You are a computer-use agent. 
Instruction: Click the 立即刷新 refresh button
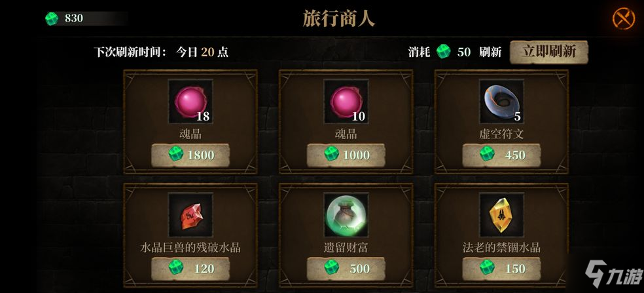[548, 52]
